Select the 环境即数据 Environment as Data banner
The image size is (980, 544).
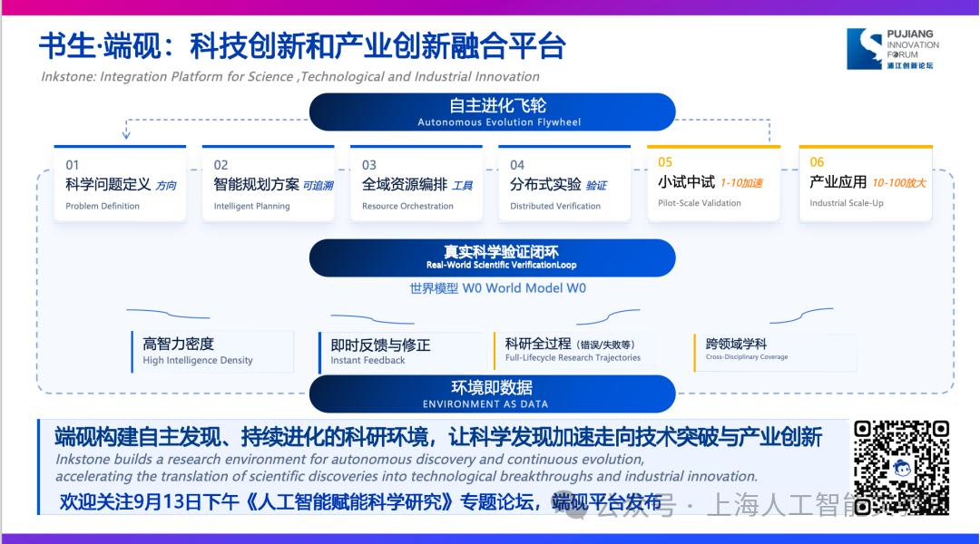coord(492,394)
